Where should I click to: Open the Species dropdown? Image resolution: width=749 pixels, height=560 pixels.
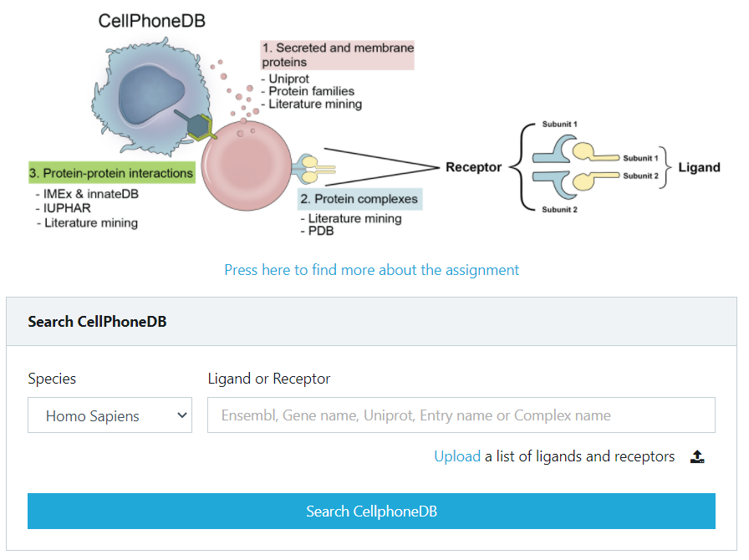coord(110,415)
